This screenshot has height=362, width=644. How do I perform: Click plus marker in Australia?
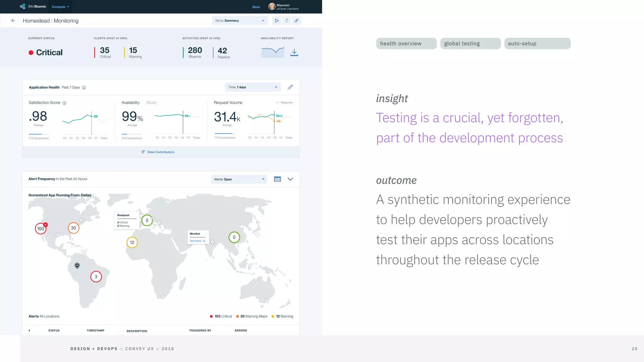(x=267, y=301)
